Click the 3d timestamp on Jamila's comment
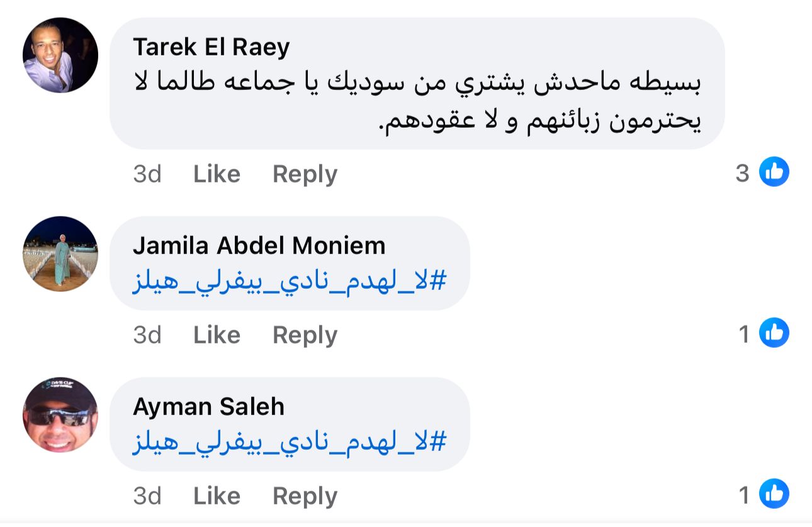This screenshot has width=812, height=527. 147,335
